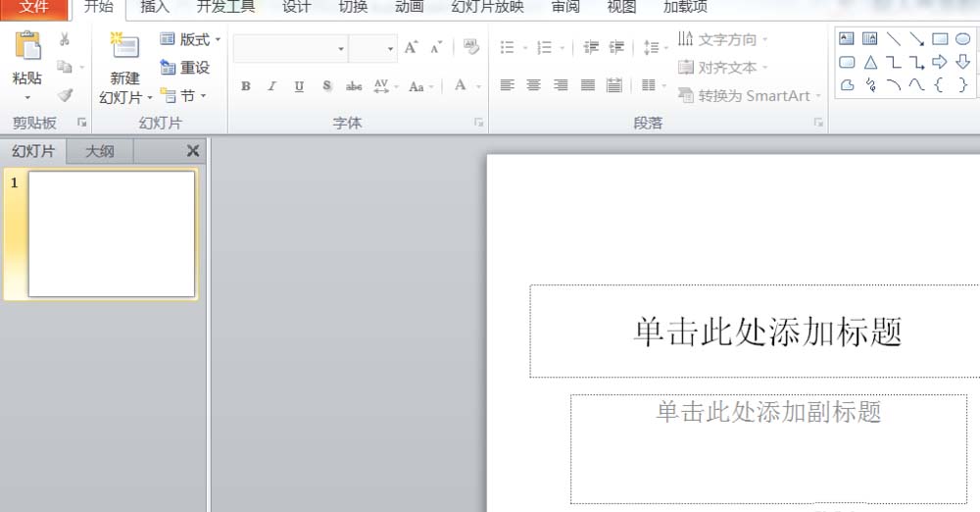This screenshot has width=980, height=512.
Task: Decrease font size with smaller A
Action: coord(436,47)
